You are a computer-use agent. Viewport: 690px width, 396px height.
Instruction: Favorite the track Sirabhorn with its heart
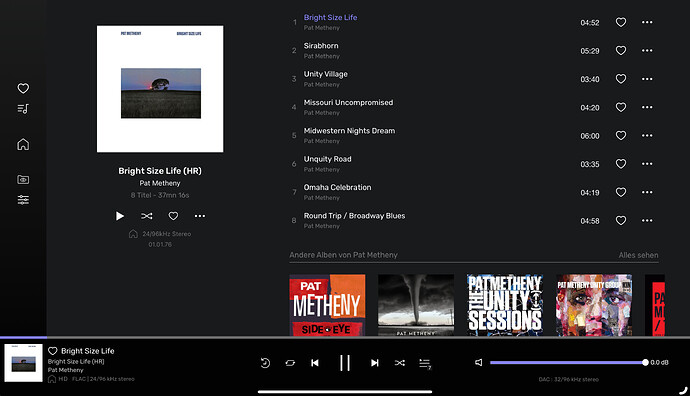tap(621, 51)
